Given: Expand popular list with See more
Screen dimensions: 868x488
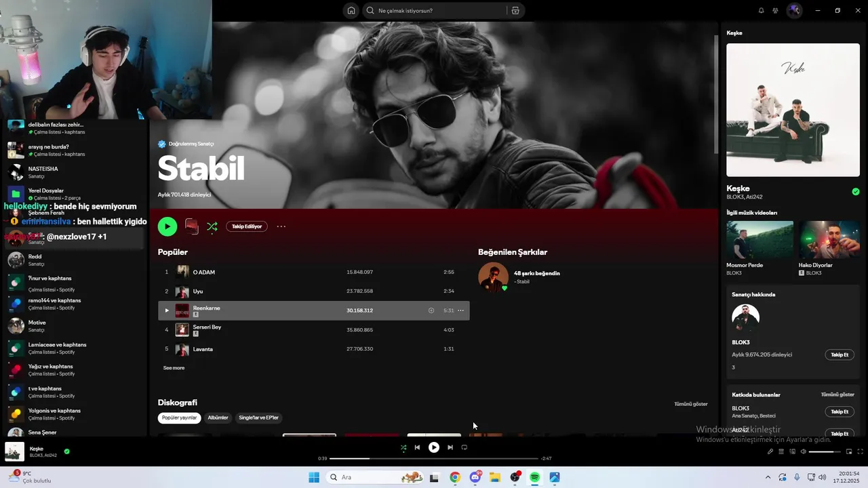Looking at the screenshot, I should 174,368.
